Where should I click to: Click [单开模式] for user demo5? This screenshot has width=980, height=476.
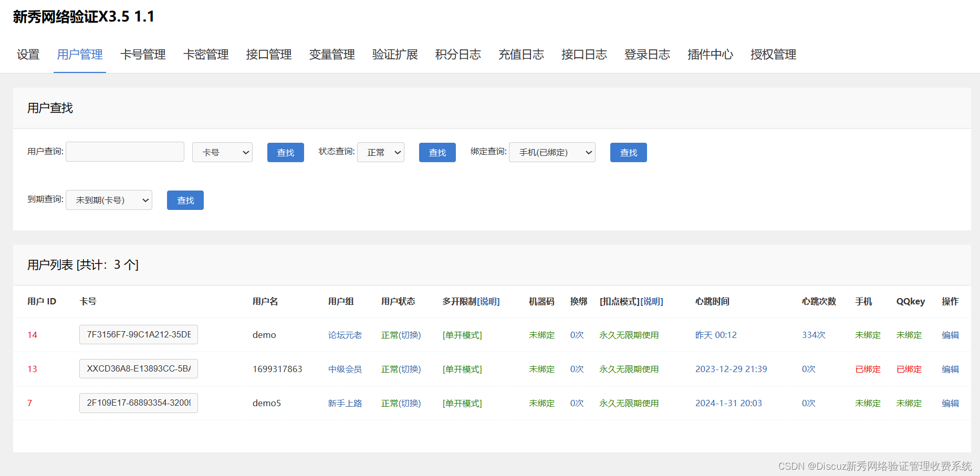pyautogui.click(x=462, y=403)
